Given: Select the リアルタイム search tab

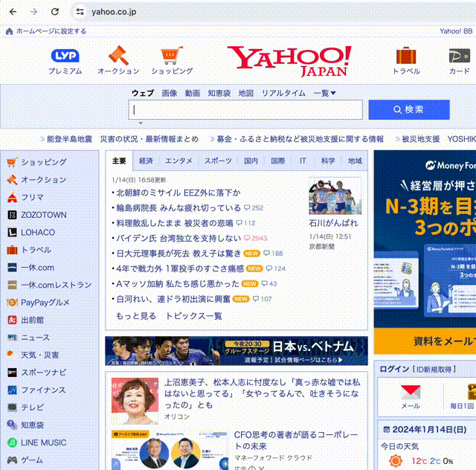Looking at the screenshot, I should coord(283,93).
